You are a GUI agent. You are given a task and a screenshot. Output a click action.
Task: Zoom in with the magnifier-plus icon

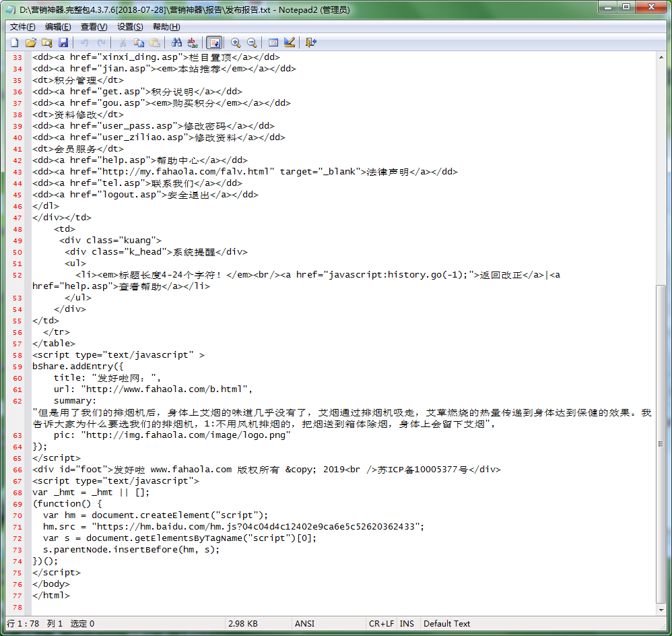(x=235, y=42)
